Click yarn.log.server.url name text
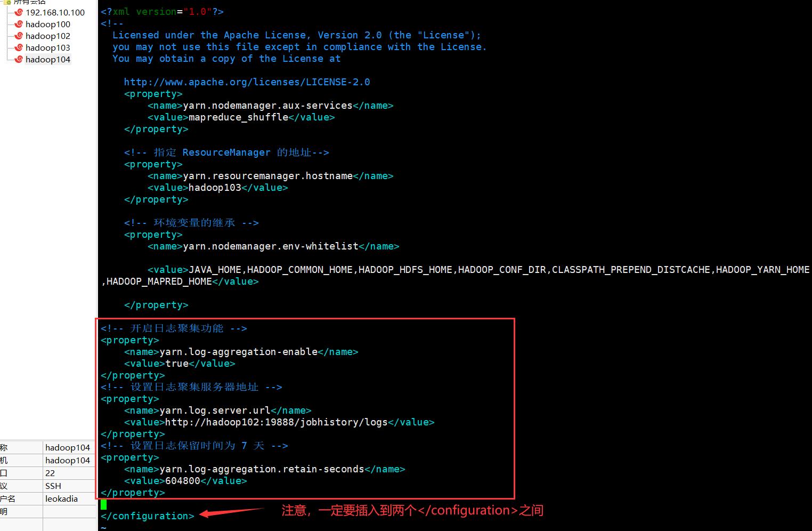This screenshot has height=531, width=812. coord(215,411)
